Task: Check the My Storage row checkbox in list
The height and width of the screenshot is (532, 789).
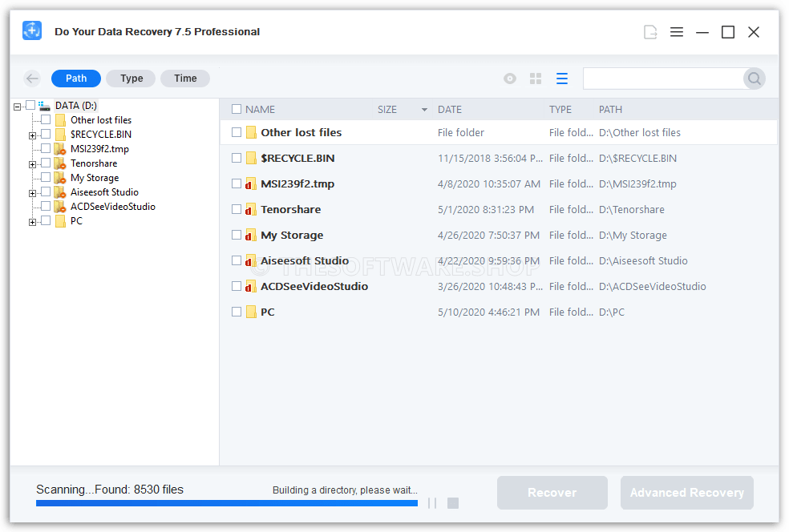Action: (x=237, y=235)
